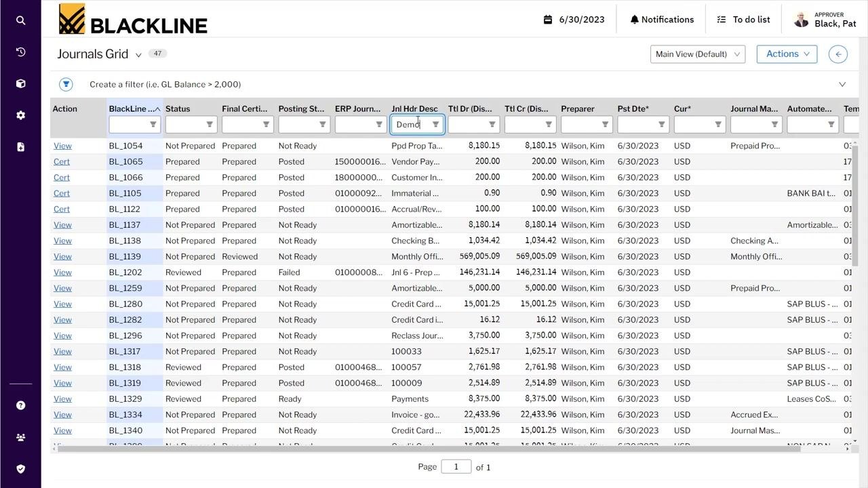Viewport: 868px width, 488px height.
Task: Sort by the Preparer column header
Action: click(x=578, y=108)
